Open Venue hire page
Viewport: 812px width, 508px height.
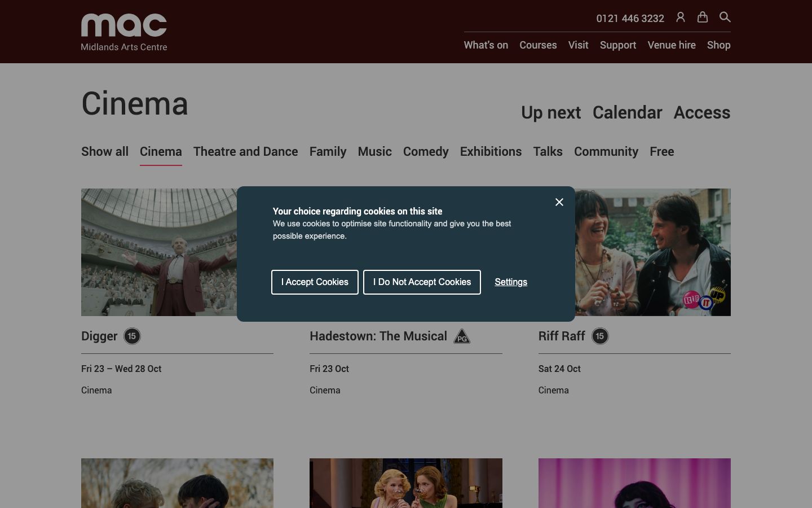672,45
